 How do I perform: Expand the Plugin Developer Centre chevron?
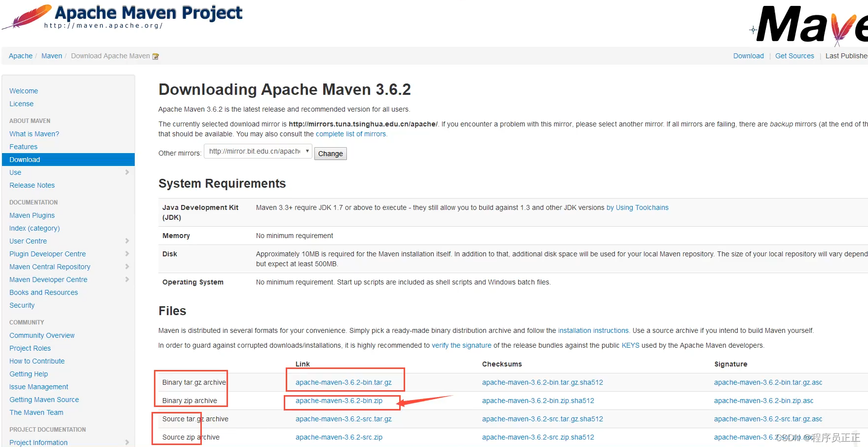tap(127, 254)
